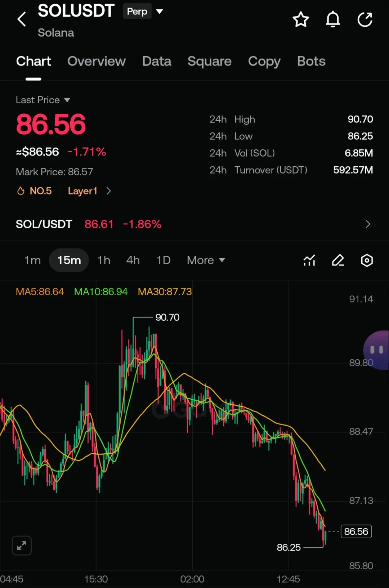389x588 pixels.
Task: Tap the ≈$86.56 fiat price text
Action: coord(37,152)
